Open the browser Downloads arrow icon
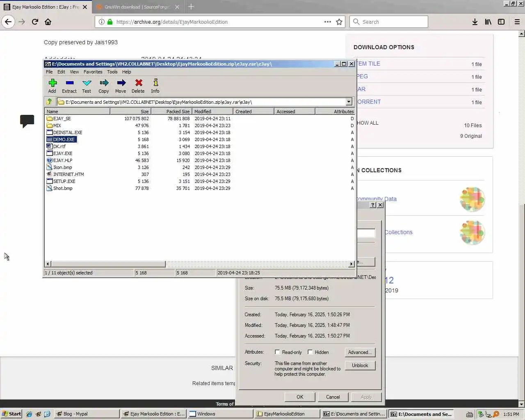Image resolution: width=525 pixels, height=420 pixels. click(x=475, y=22)
